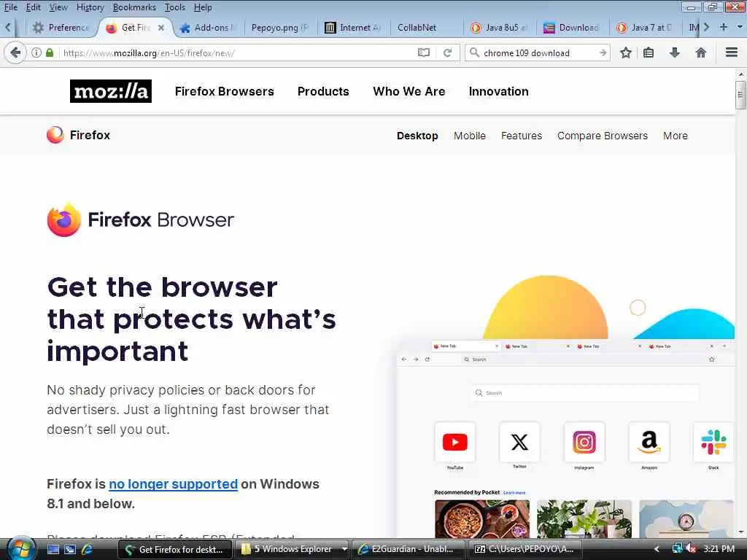Switch to the Pepoyo.png tab

279,28
